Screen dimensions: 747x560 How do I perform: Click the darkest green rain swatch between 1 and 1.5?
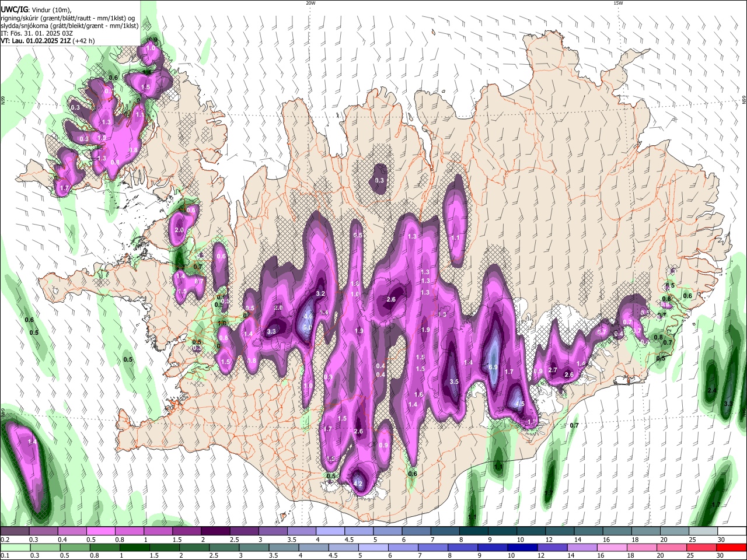[134, 547]
